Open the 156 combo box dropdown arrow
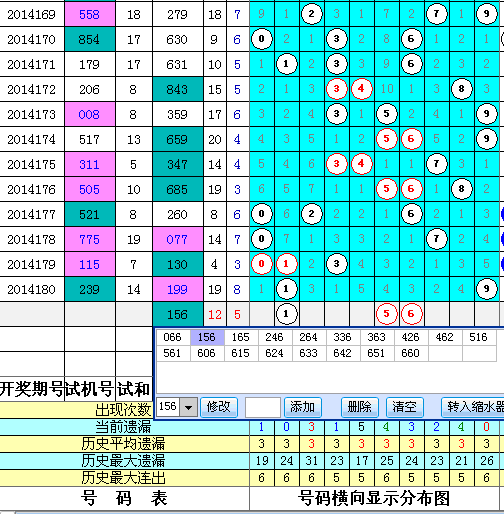This screenshot has width=504, height=514. pyautogui.click(x=188, y=407)
